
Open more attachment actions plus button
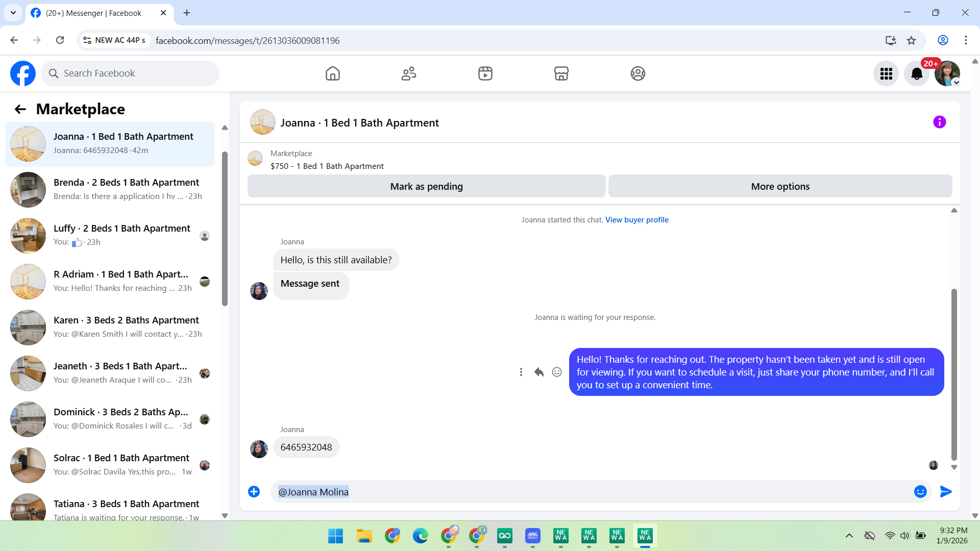point(254,491)
